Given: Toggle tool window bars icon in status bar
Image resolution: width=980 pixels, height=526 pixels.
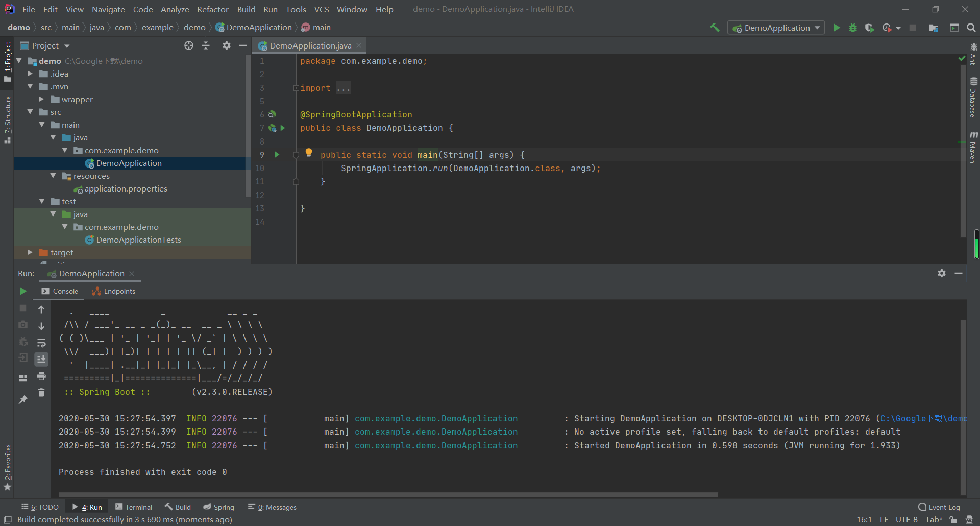Looking at the screenshot, I should click(x=8, y=520).
